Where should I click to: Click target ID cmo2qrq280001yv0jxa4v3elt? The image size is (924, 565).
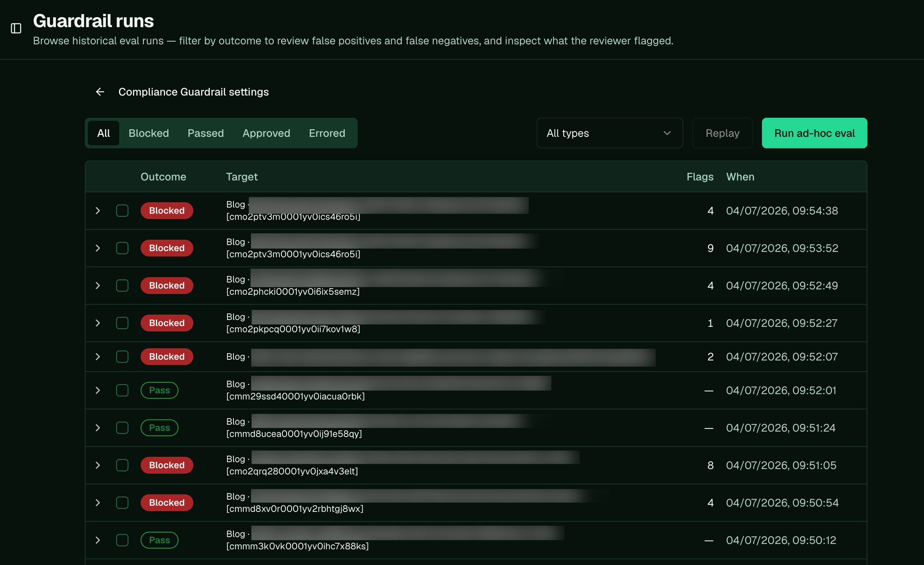click(292, 471)
